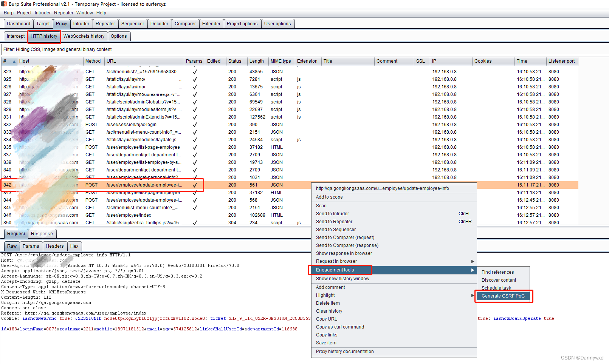Choose Delete item from context menu
Screen dimensions: 609x364
pos(394,303)
